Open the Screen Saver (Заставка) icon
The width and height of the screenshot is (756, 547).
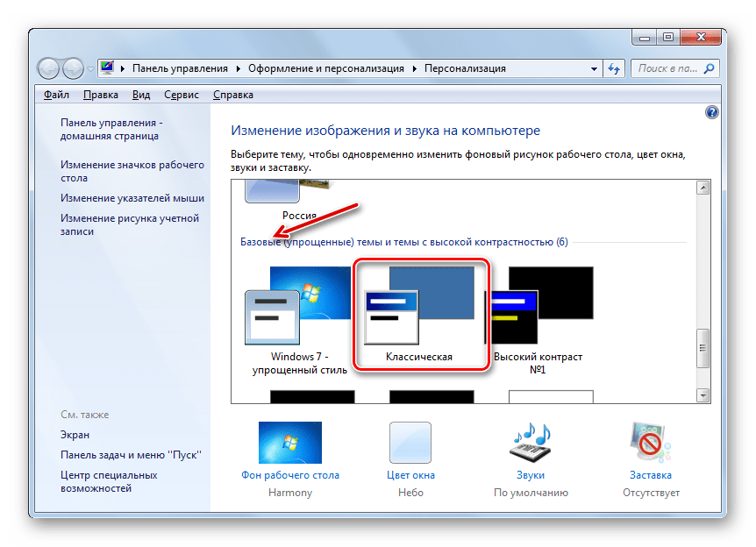tap(650, 443)
